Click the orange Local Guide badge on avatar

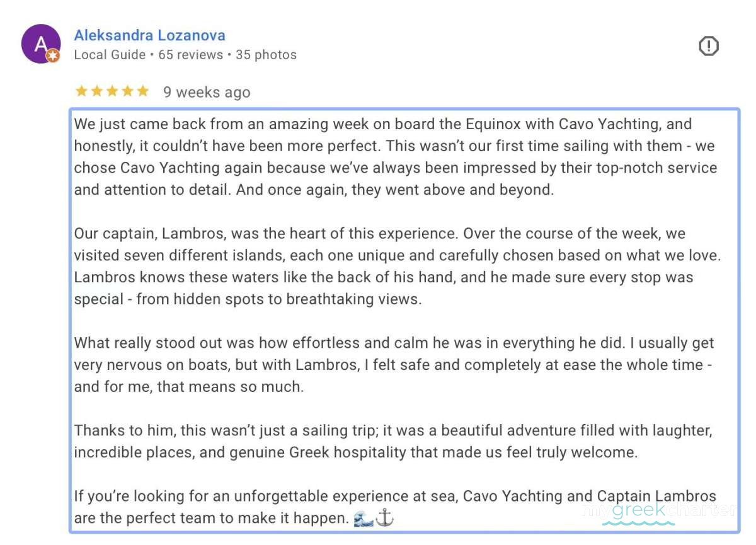[54, 57]
